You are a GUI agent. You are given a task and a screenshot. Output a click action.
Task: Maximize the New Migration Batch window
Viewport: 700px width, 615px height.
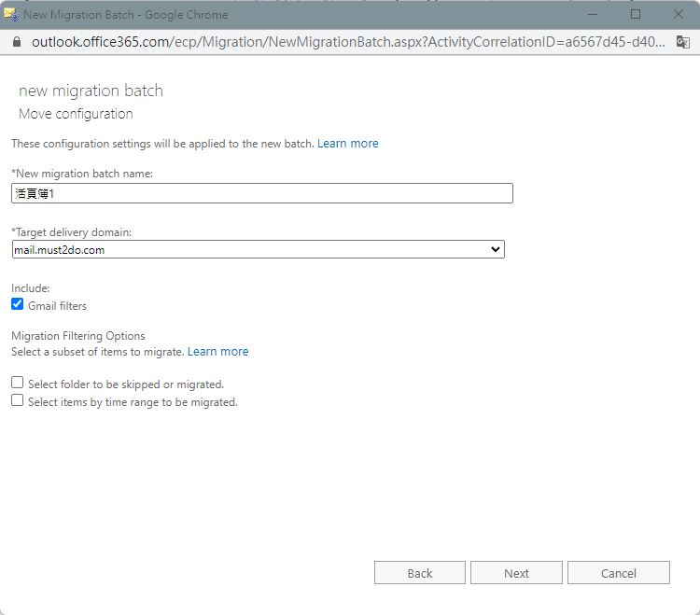pos(636,14)
